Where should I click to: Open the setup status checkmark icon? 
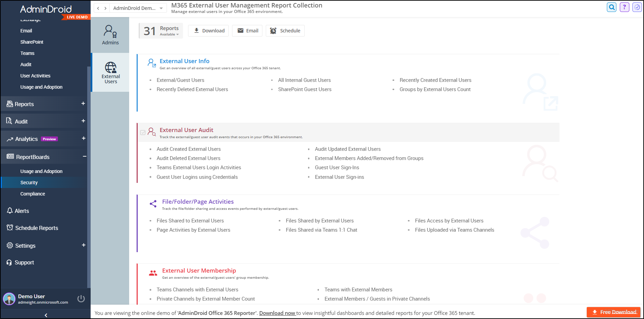pos(637,7)
